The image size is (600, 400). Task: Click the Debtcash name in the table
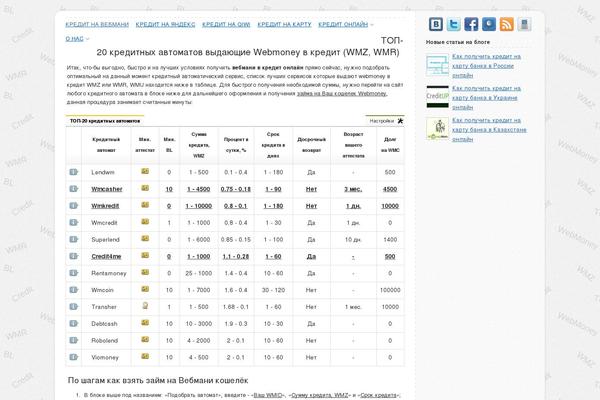tap(104, 324)
